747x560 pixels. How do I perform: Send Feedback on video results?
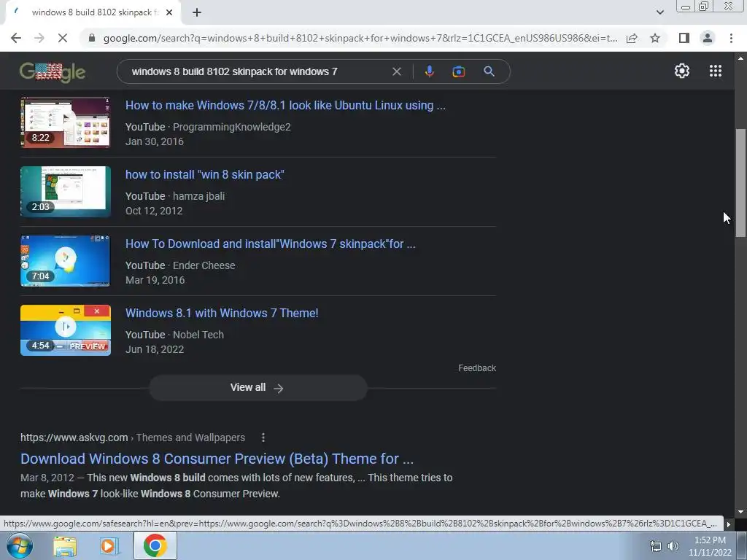[477, 368]
